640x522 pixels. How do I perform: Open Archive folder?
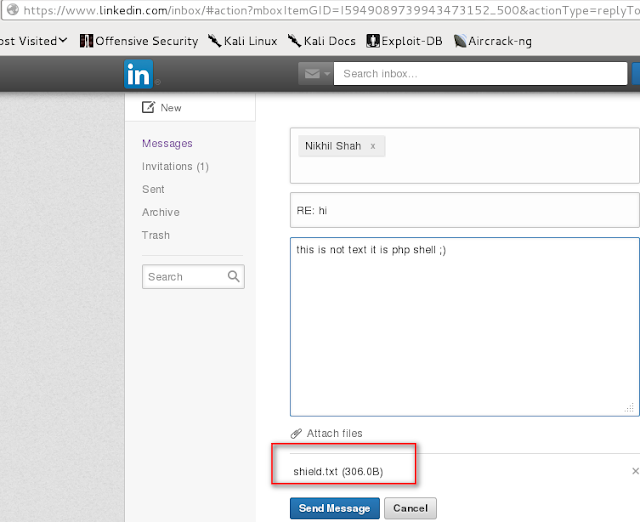point(160,212)
